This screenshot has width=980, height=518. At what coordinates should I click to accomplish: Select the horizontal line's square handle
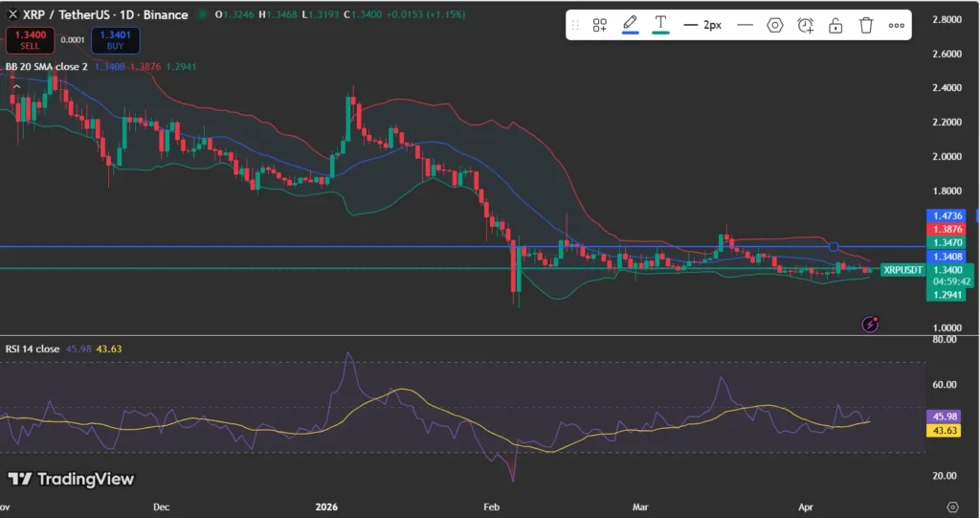[x=834, y=246]
